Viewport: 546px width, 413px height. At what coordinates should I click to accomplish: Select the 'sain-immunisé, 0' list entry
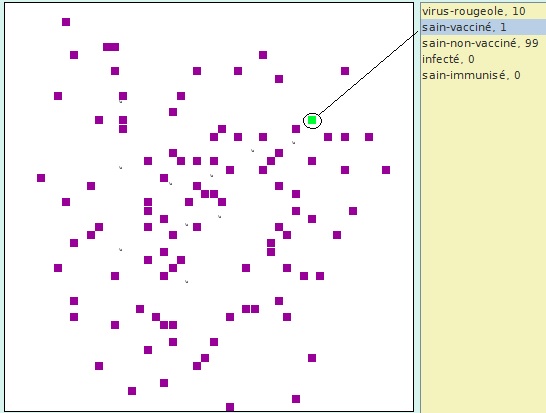click(x=483, y=76)
